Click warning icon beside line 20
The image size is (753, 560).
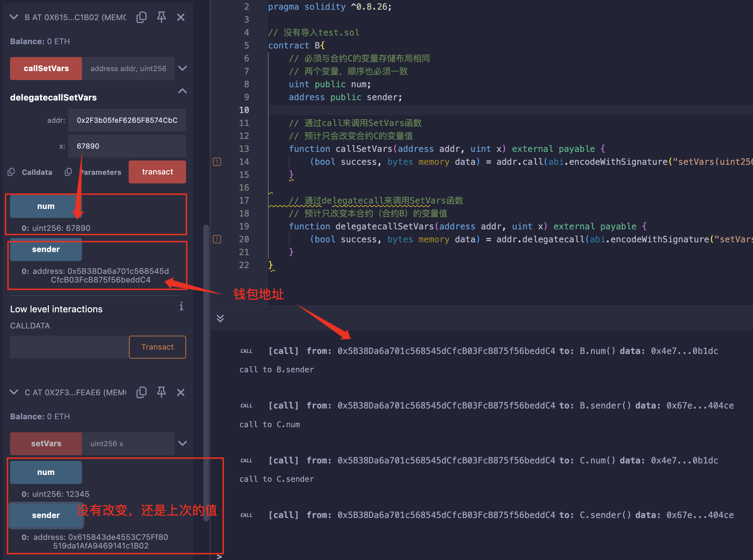point(217,239)
